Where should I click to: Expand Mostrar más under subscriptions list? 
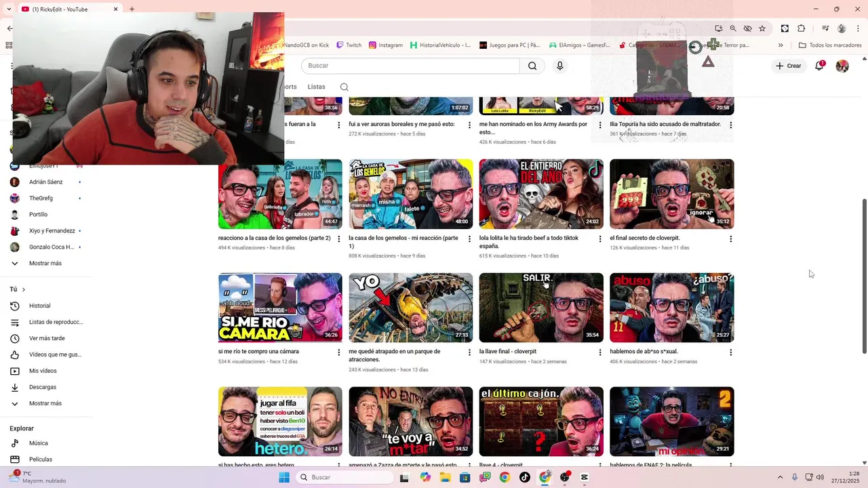46,263
